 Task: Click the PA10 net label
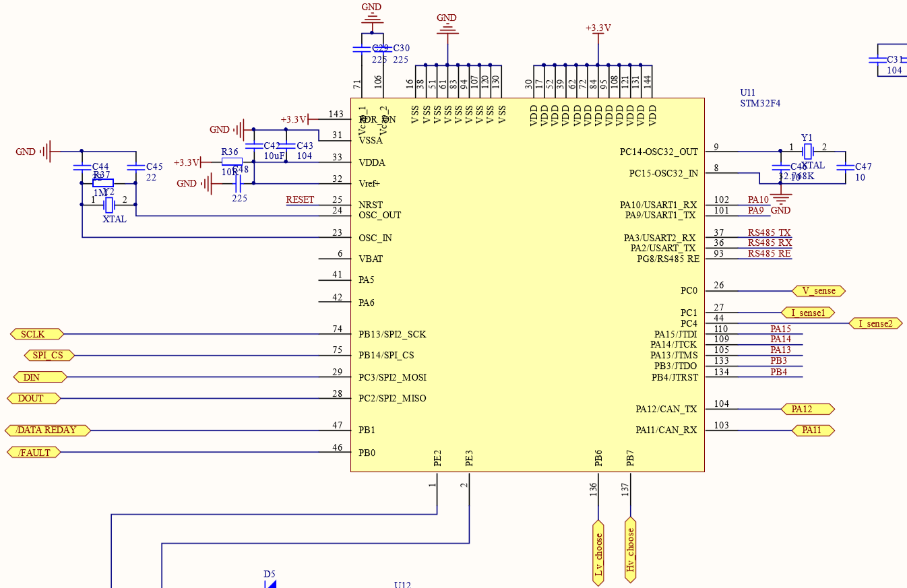(758, 200)
